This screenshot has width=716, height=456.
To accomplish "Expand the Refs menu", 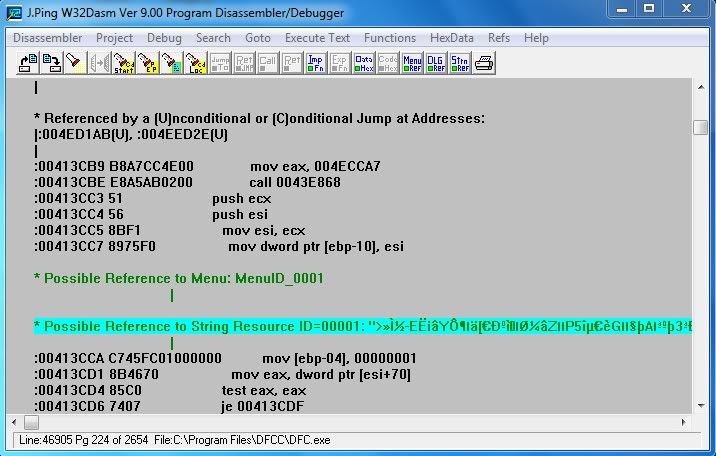I will pos(499,38).
